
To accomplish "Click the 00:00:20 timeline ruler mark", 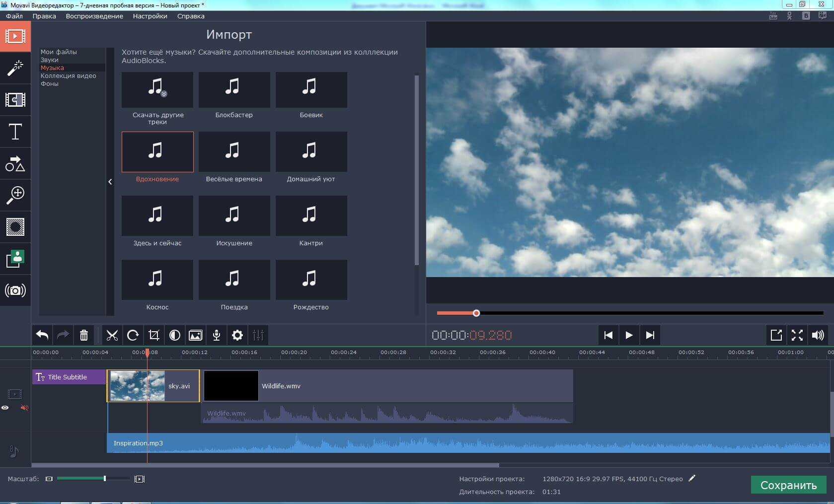I will 294,352.
